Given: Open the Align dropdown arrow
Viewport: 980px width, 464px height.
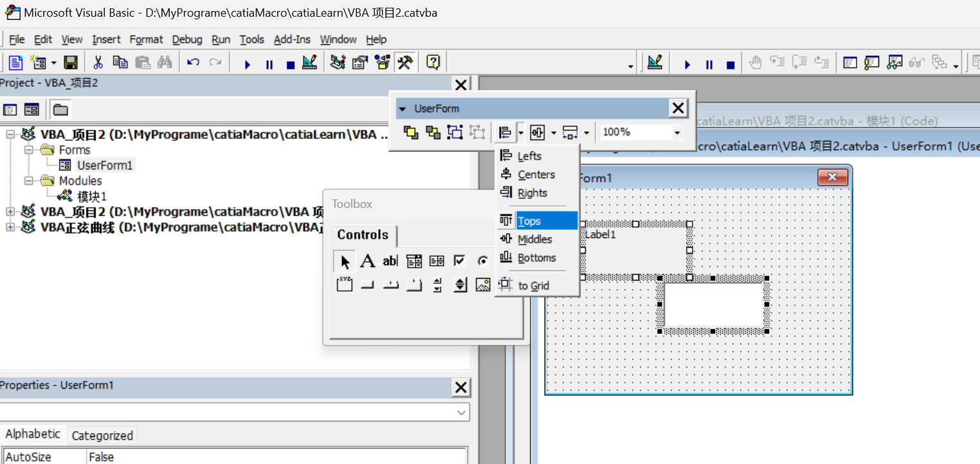Looking at the screenshot, I should click(x=521, y=133).
